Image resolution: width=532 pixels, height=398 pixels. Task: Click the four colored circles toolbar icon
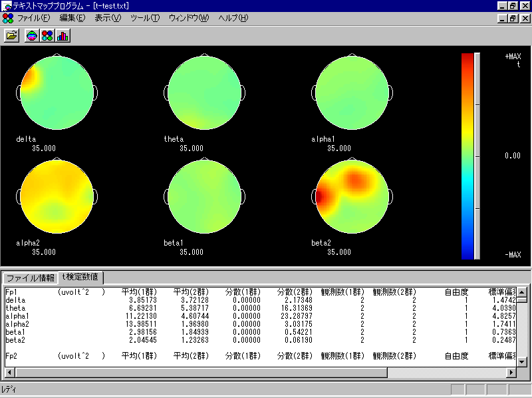47,36
